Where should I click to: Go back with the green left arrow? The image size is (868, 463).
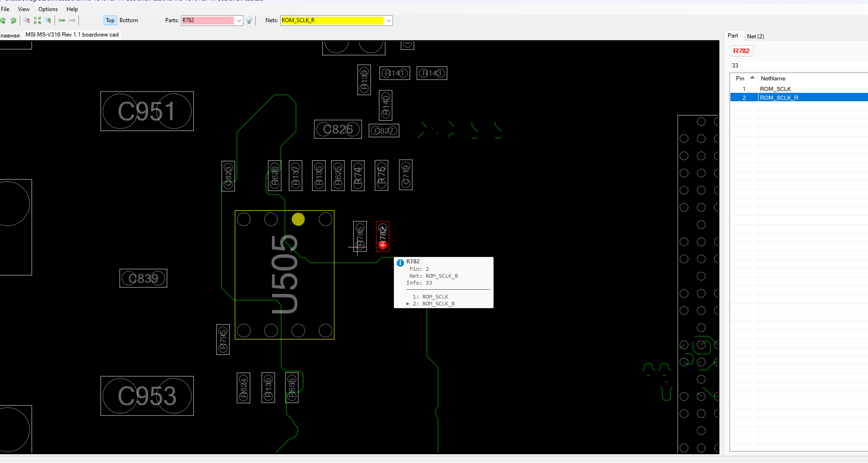click(x=61, y=20)
